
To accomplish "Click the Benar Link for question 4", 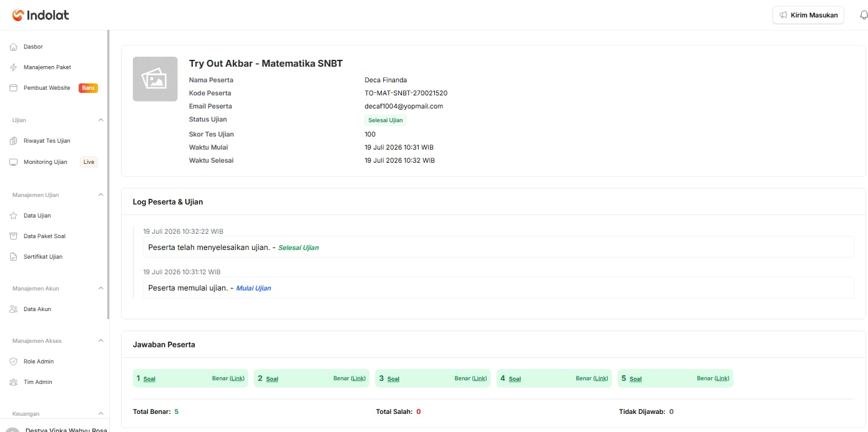I will click(600, 378).
